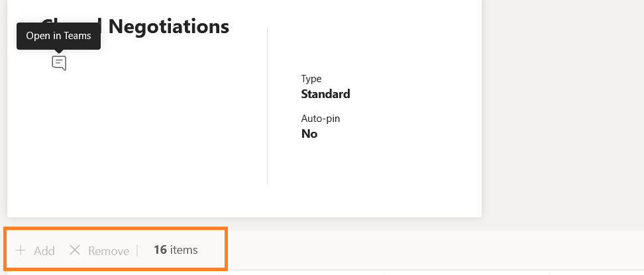
Task: Click the plus icon beside Add
Action: (21, 250)
